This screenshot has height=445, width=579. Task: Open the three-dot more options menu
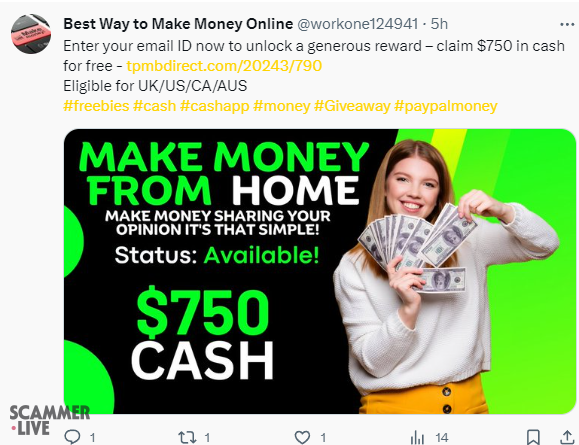pyautogui.click(x=567, y=24)
